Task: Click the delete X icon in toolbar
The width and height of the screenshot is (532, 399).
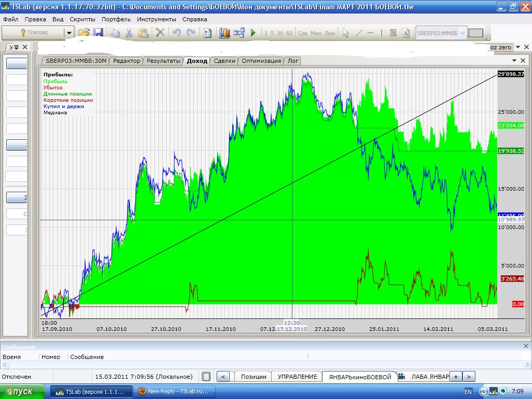Action: pos(160,33)
